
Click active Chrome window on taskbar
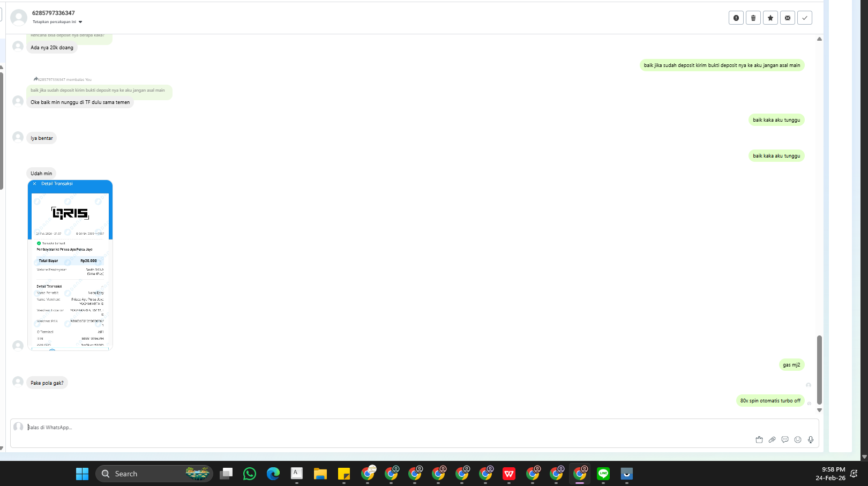580,474
